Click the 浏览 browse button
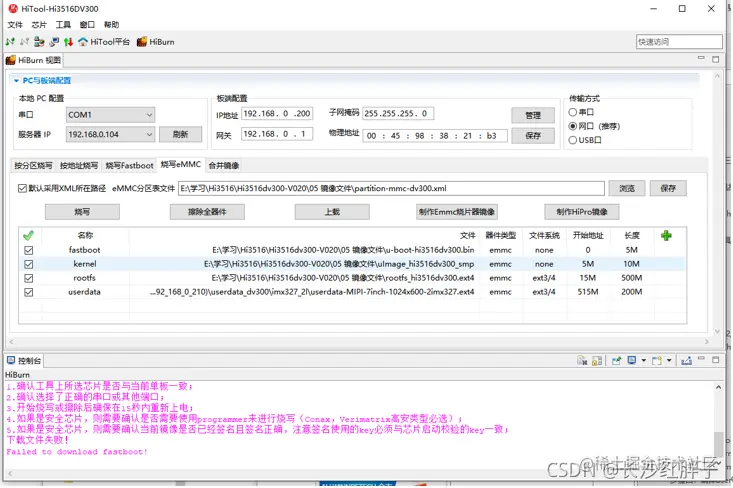This screenshot has width=733, height=488. [627, 188]
